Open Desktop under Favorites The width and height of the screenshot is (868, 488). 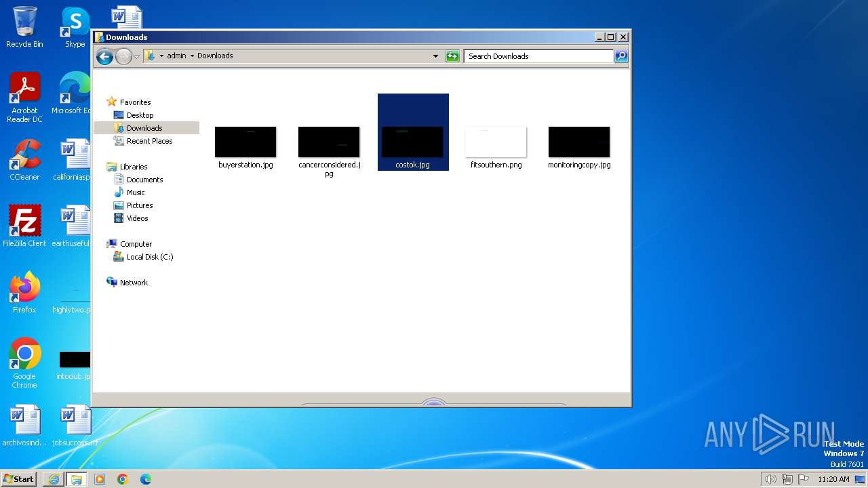140,115
